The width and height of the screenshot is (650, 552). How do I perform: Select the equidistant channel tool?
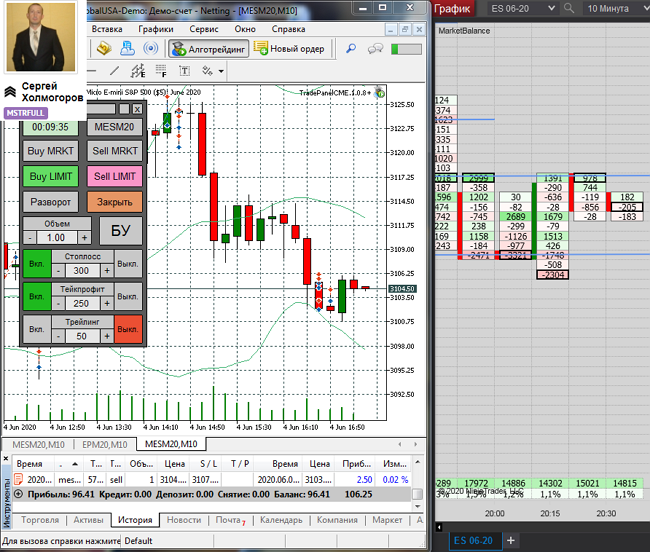pyautogui.click(x=138, y=71)
